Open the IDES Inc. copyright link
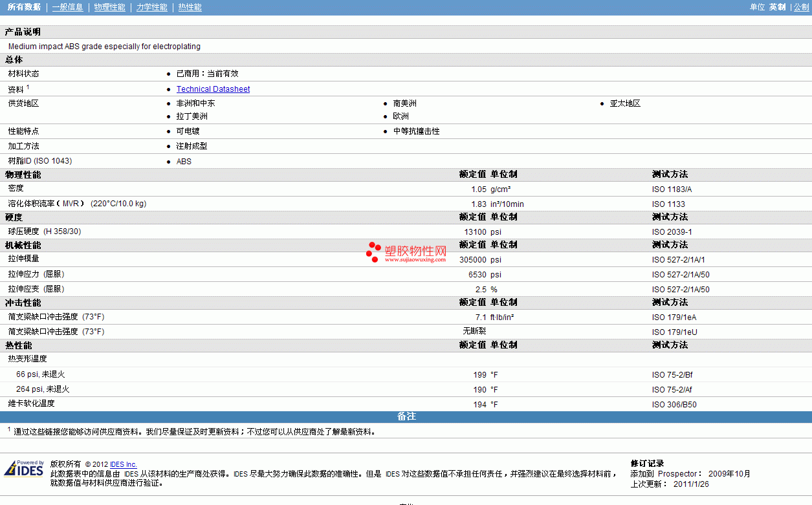812x505 pixels. [124, 464]
